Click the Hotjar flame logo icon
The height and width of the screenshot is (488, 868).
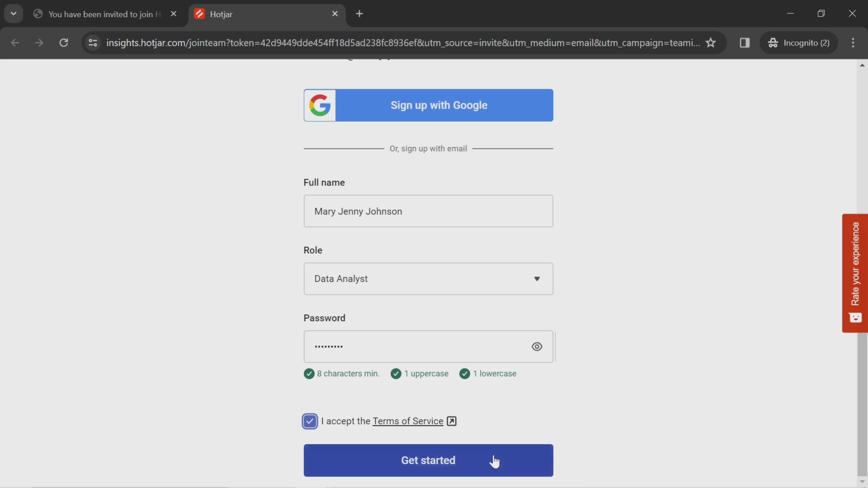200,13
